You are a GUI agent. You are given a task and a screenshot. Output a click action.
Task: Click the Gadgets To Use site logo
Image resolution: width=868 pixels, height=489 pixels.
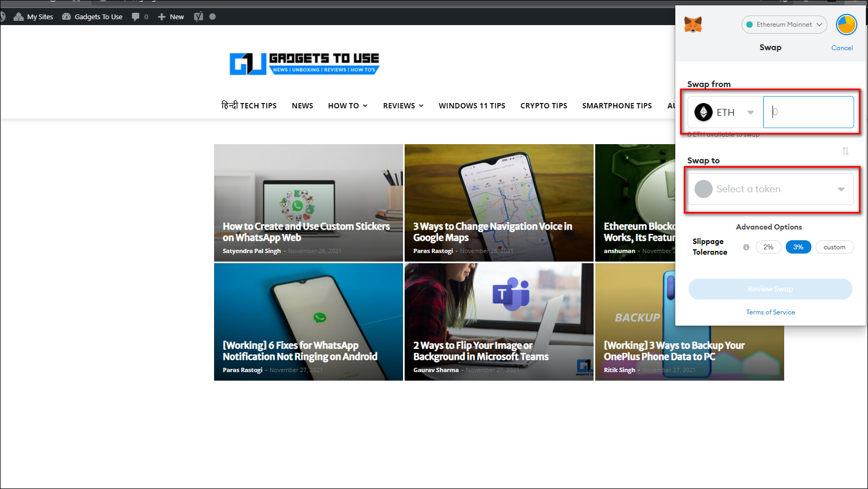point(304,64)
